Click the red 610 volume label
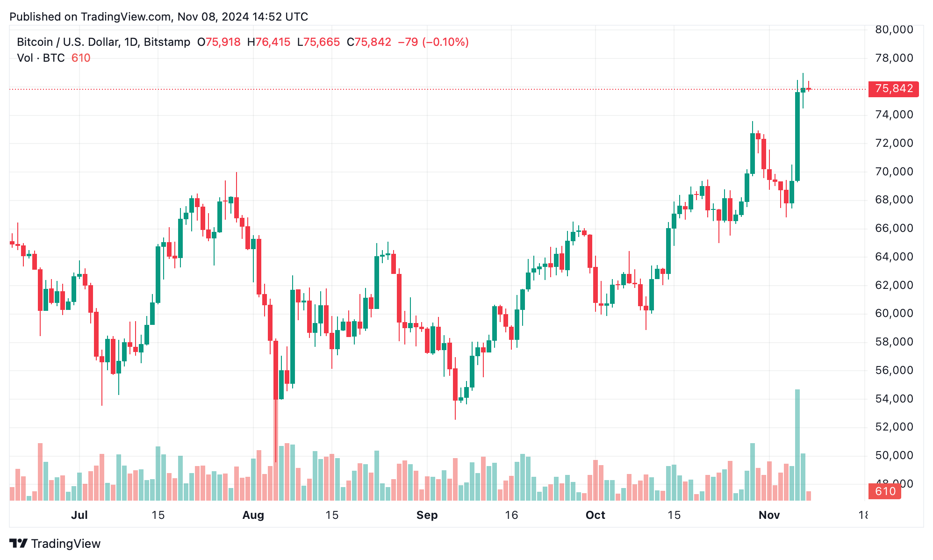 884,491
